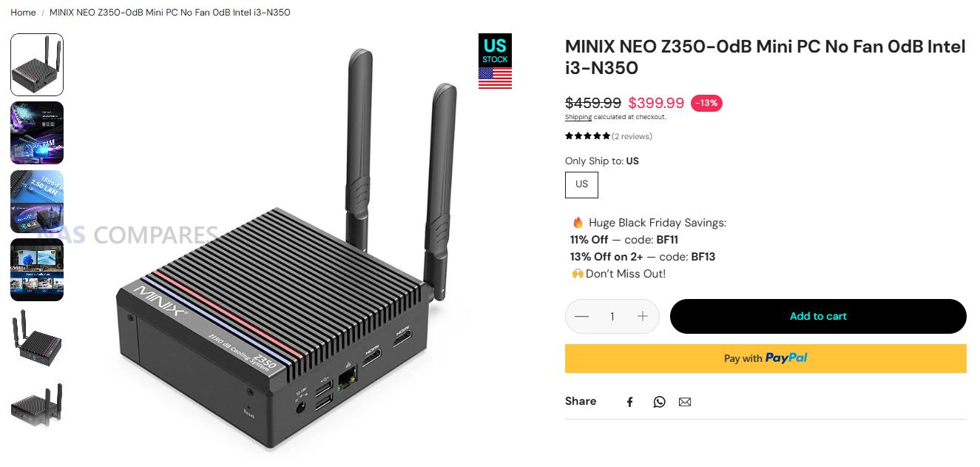Pay with PayPal button
The height and width of the screenshot is (467, 980).
[766, 358]
